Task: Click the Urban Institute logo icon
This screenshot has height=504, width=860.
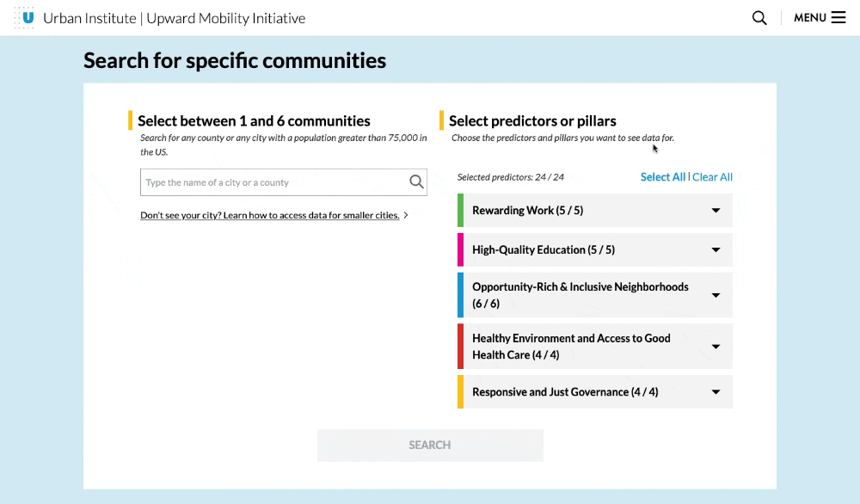Action: click(26, 17)
